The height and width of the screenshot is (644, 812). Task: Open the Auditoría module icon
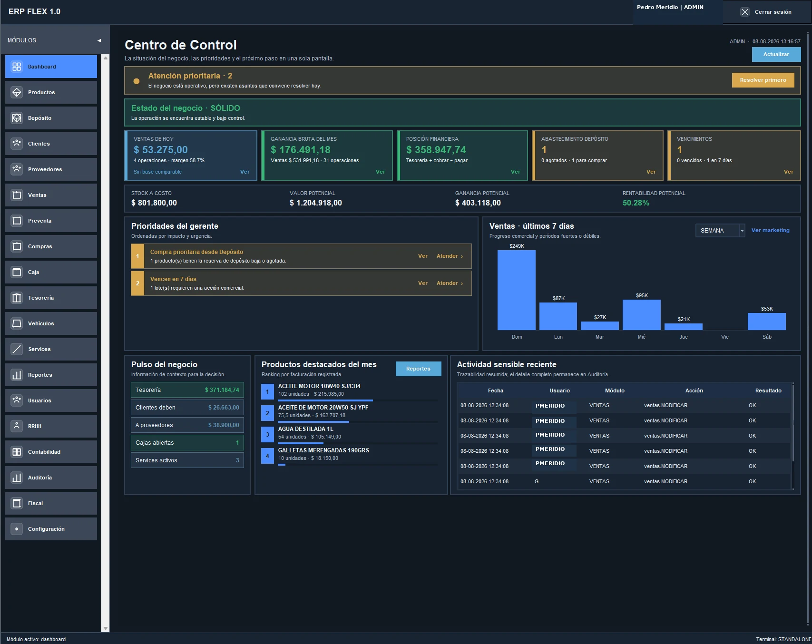pos(17,478)
